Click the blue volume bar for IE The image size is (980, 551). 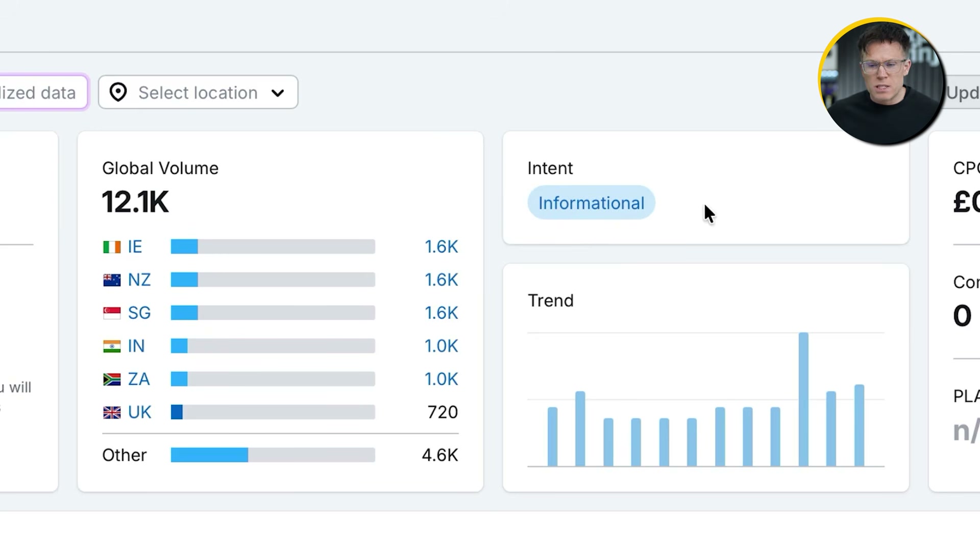184,246
